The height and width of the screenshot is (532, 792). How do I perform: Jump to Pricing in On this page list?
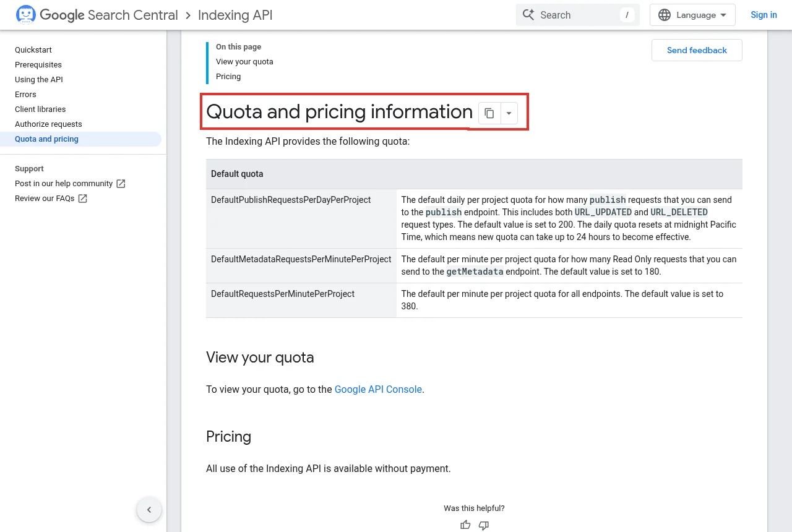[x=228, y=77]
